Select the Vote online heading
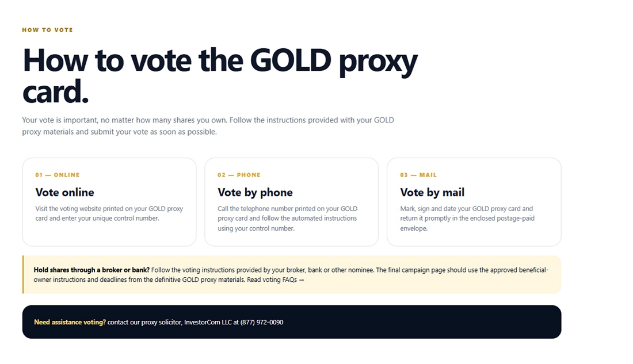 pos(64,193)
